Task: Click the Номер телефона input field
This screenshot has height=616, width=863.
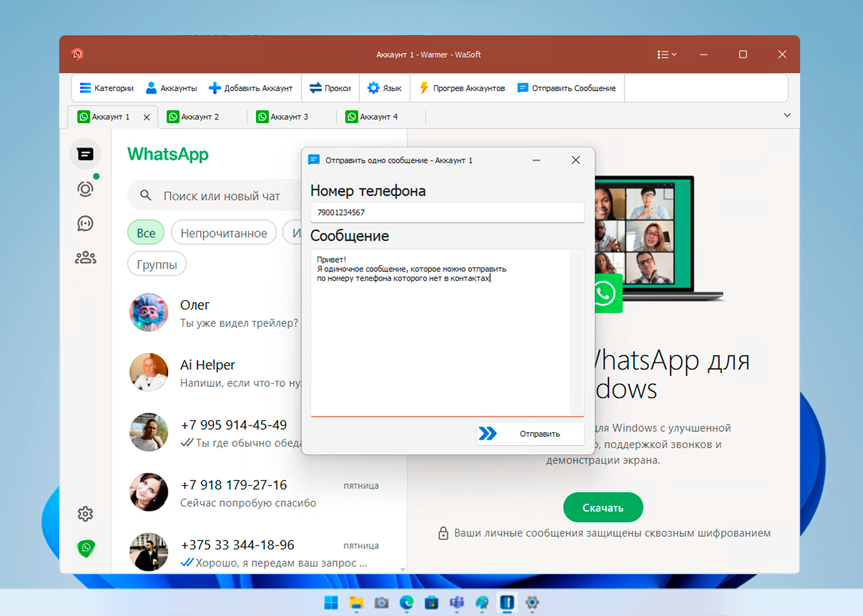Action: pos(447,213)
